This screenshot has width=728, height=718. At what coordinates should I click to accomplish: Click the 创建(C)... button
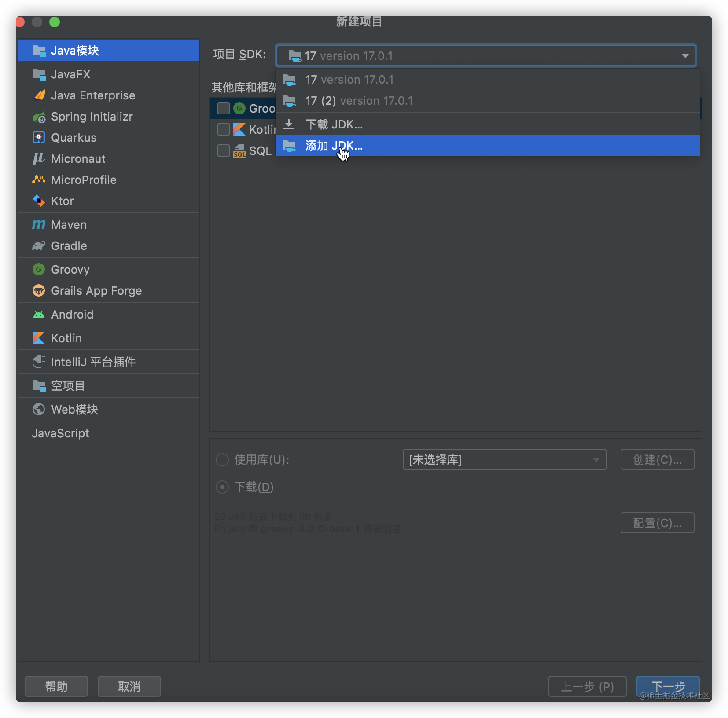coord(657,460)
